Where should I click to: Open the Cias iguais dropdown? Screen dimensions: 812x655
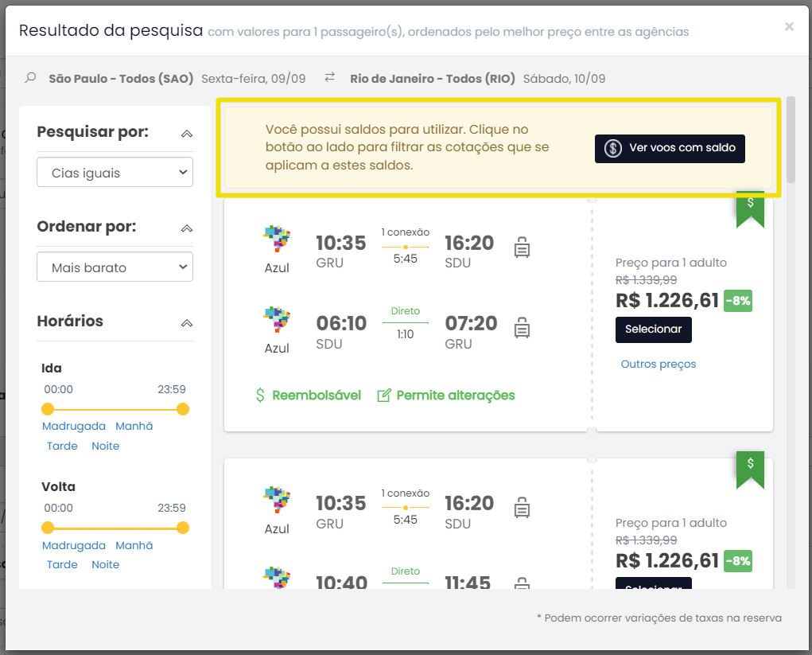pyautogui.click(x=115, y=172)
